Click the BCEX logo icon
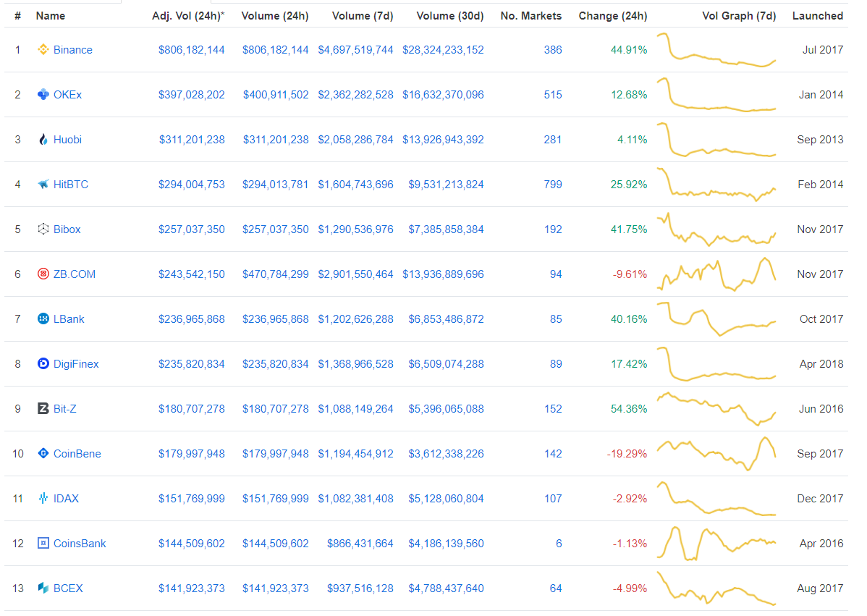This screenshot has height=616, width=867. (x=43, y=588)
